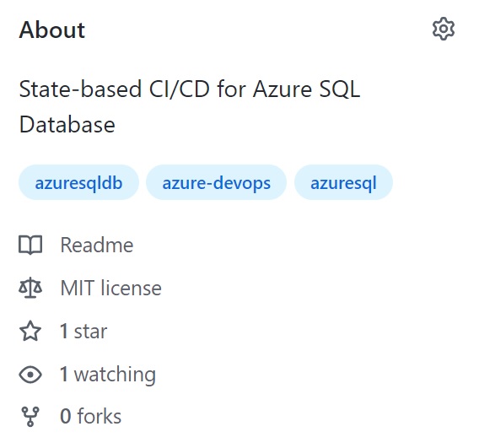Open the azure-devops topic tag
Image resolution: width=479 pixels, height=448 pixels.
(x=216, y=182)
